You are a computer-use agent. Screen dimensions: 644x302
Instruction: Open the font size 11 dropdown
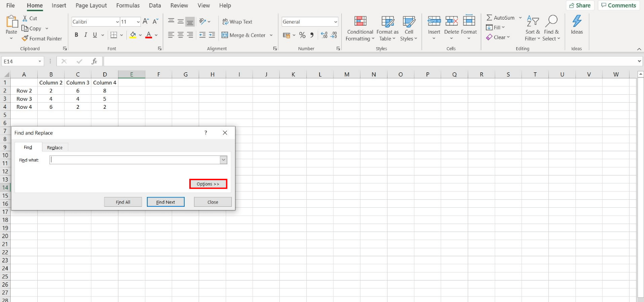pos(138,22)
